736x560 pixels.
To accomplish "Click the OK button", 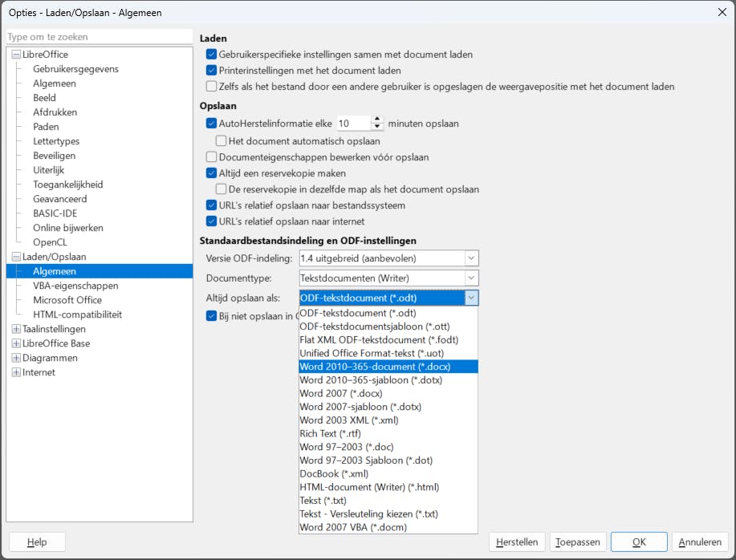I will coord(639,542).
